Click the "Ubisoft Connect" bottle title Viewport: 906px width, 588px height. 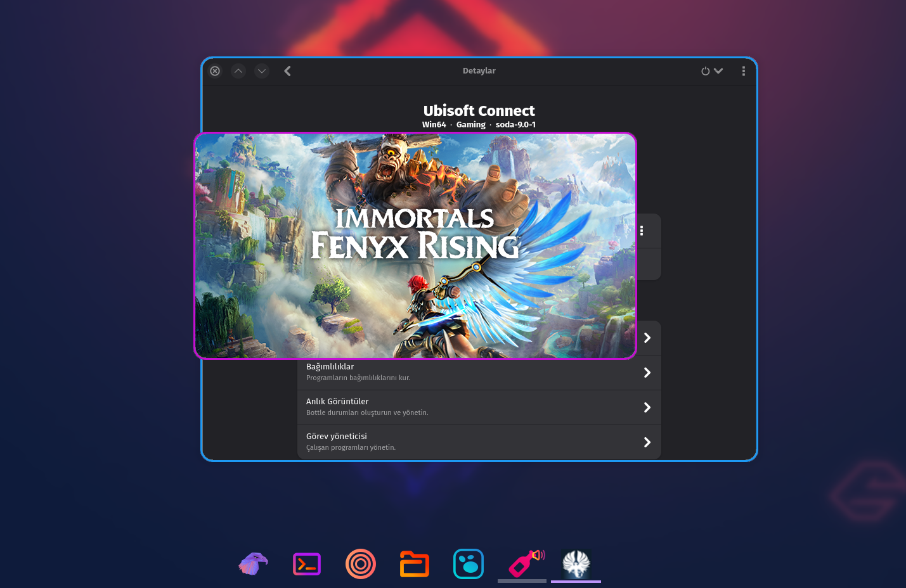(x=479, y=110)
